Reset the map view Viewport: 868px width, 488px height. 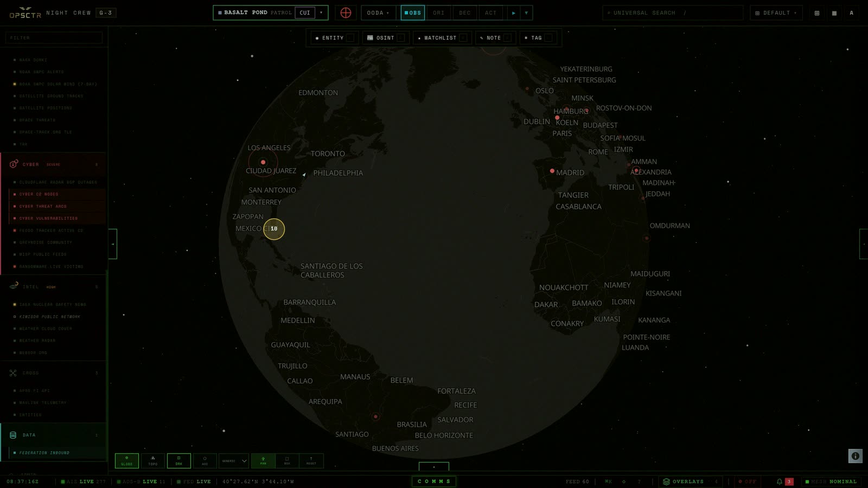(x=311, y=461)
